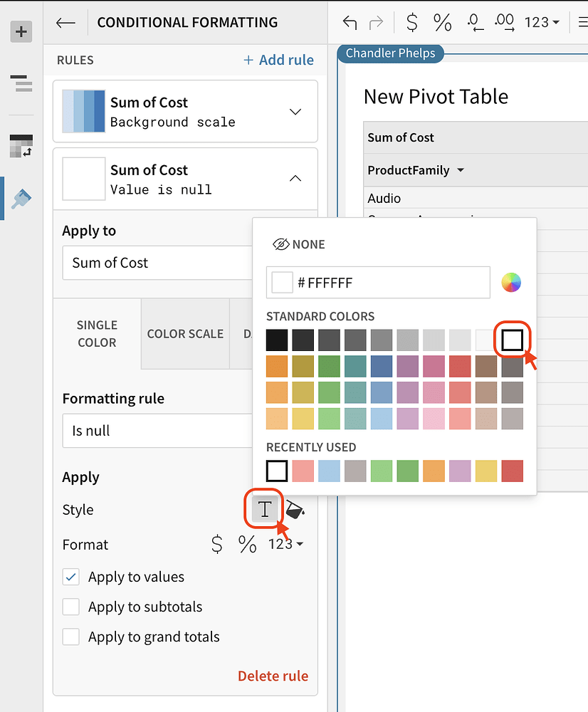
Task: Click the Add rule link
Action: click(x=278, y=60)
